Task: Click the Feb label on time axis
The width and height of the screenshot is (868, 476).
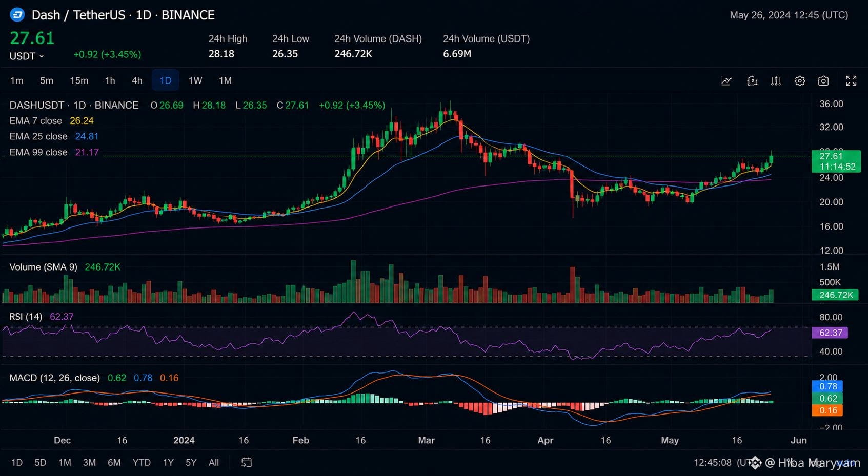Action: click(300, 440)
